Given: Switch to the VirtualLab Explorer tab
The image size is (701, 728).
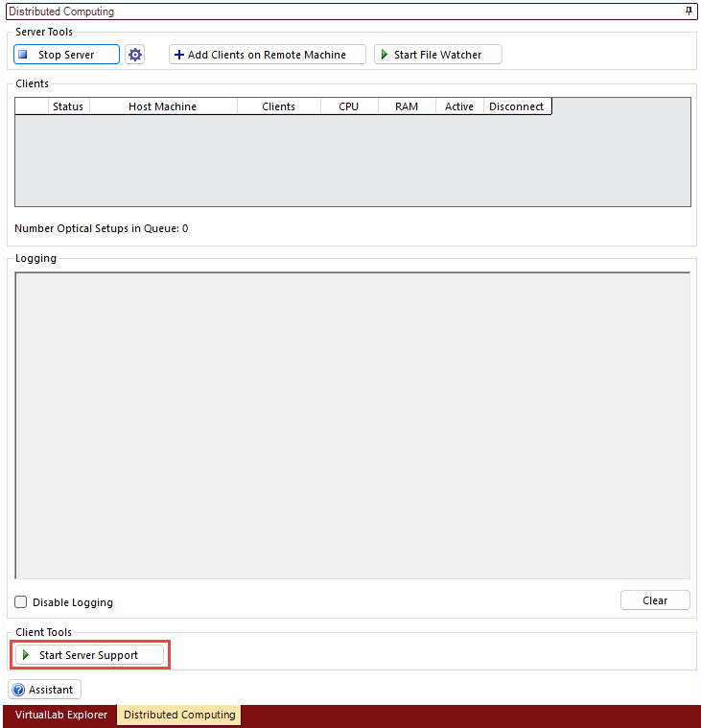Looking at the screenshot, I should pos(61,715).
